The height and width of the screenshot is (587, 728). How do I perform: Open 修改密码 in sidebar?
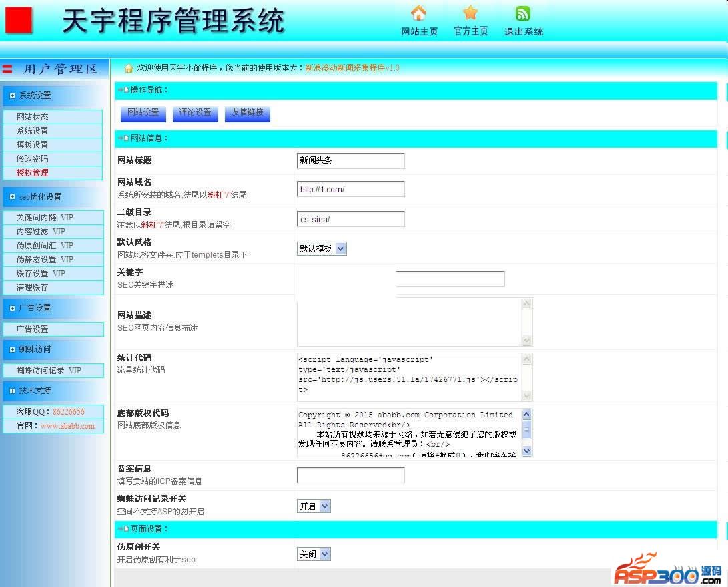click(53, 158)
